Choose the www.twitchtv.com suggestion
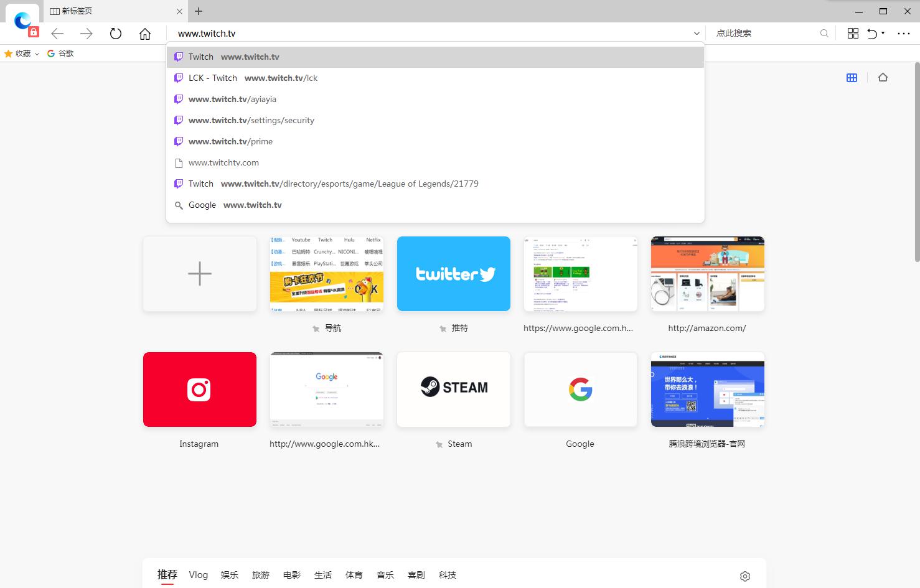This screenshot has width=920, height=588. (x=435, y=162)
